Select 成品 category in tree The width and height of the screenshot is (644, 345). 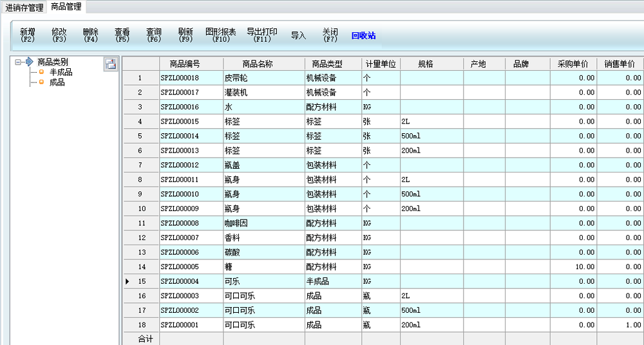(57, 82)
